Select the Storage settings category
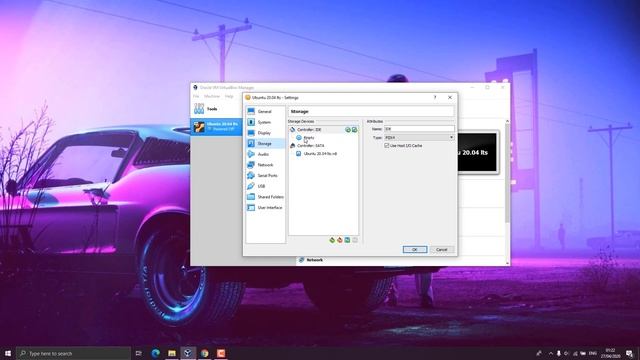This screenshot has width=640, height=360. pyautogui.click(x=265, y=143)
